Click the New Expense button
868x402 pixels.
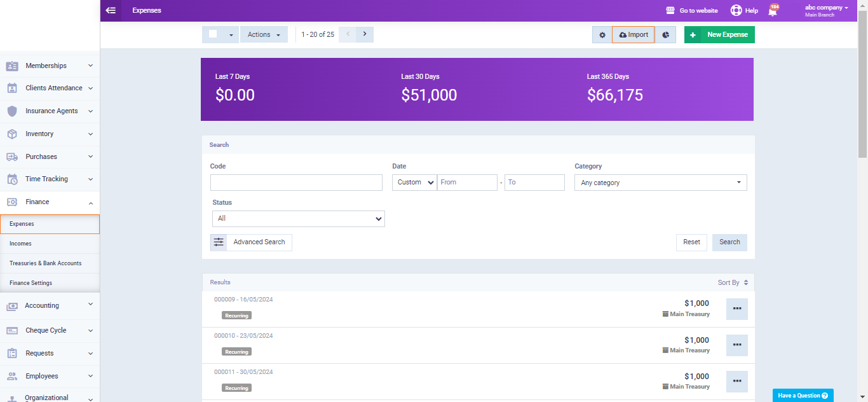tap(719, 35)
